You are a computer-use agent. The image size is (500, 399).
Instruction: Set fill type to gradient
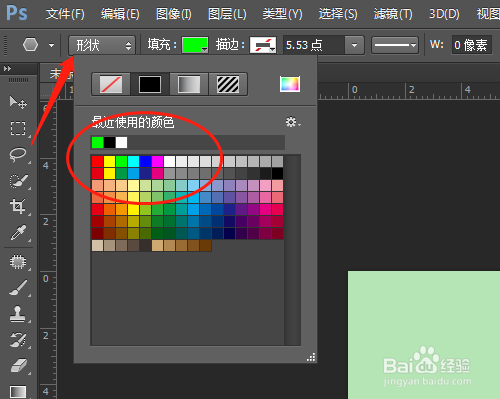pos(189,84)
